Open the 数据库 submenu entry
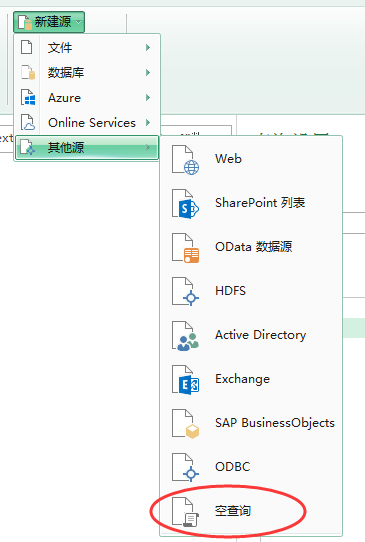365x542 pixels. coord(87,73)
